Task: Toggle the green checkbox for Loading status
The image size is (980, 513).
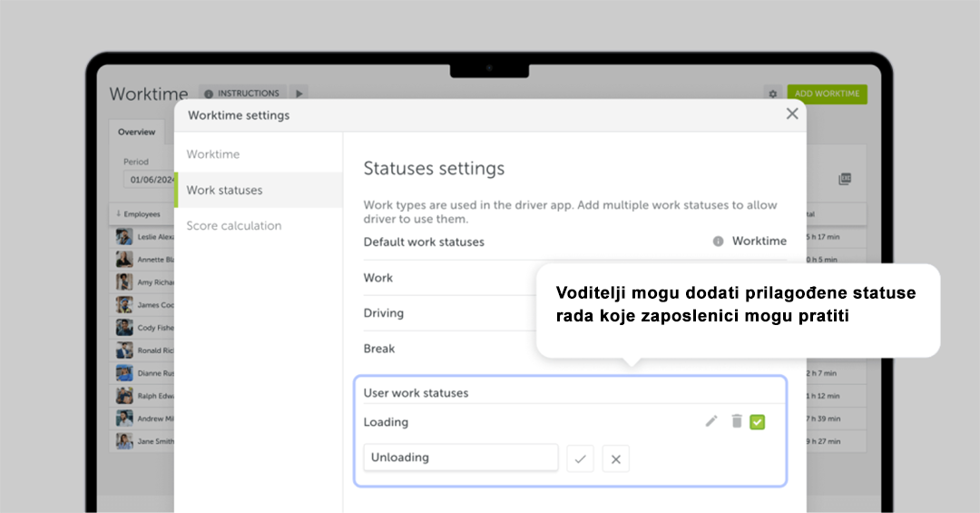Action: pyautogui.click(x=758, y=422)
